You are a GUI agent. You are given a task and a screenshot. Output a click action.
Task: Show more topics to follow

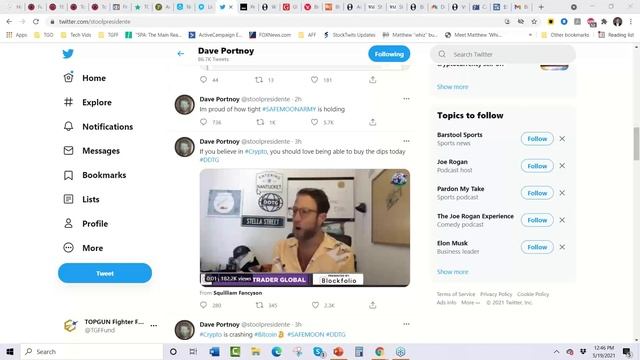click(x=452, y=272)
